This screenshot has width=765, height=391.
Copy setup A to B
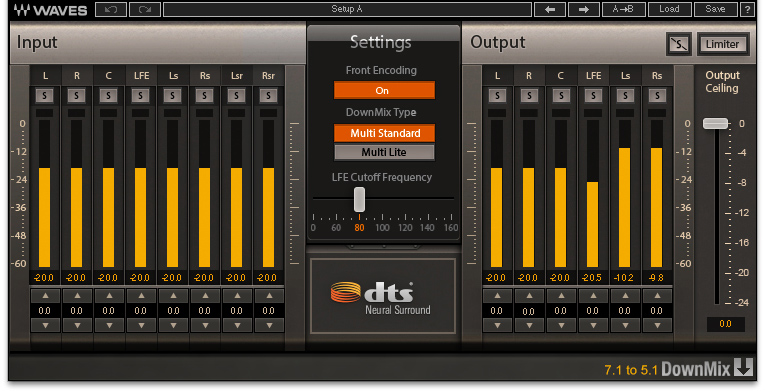click(x=624, y=9)
